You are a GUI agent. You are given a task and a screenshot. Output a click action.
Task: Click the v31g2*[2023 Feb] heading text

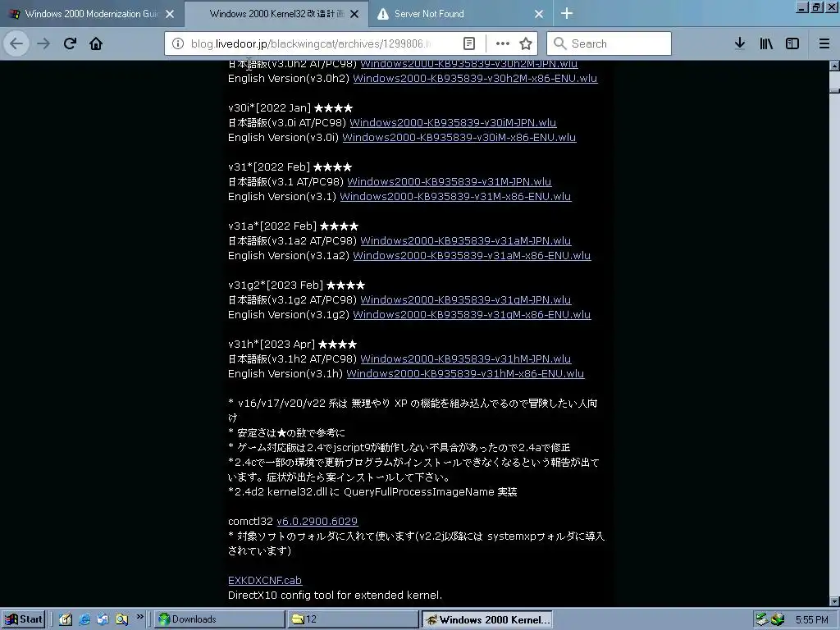point(296,285)
